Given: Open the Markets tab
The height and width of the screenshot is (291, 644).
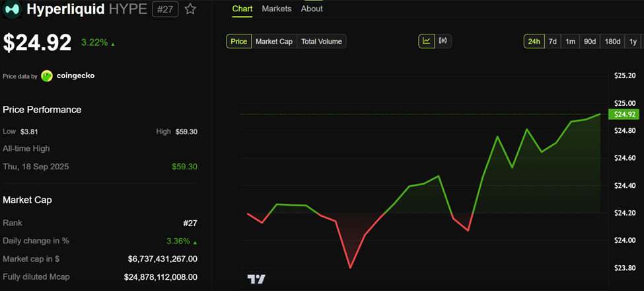Looking at the screenshot, I should (276, 9).
